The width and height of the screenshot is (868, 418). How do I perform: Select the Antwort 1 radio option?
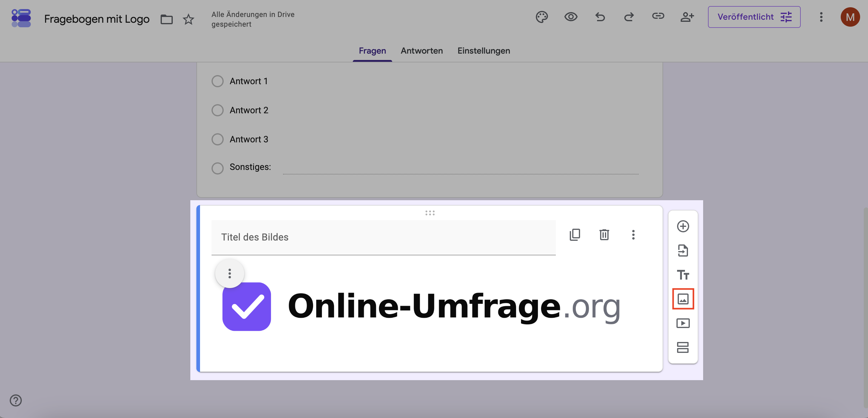point(217,81)
